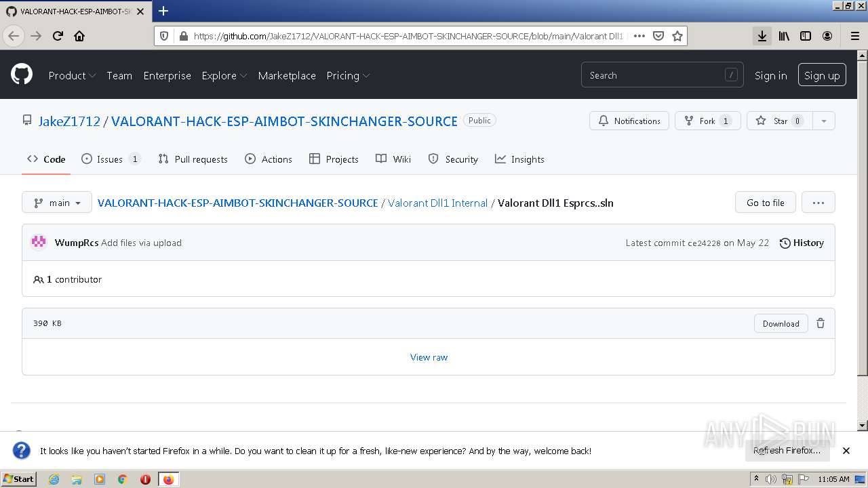Open the Code tab
The height and width of the screenshot is (488, 868).
click(x=46, y=159)
